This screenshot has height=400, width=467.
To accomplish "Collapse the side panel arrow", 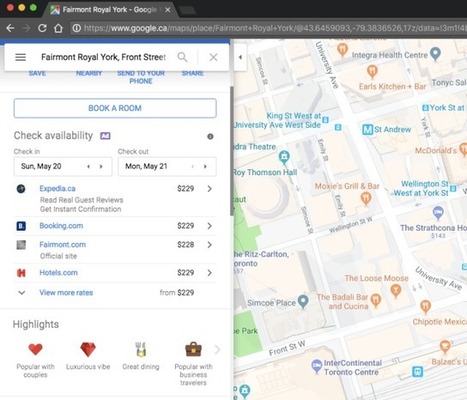I will [240, 57].
